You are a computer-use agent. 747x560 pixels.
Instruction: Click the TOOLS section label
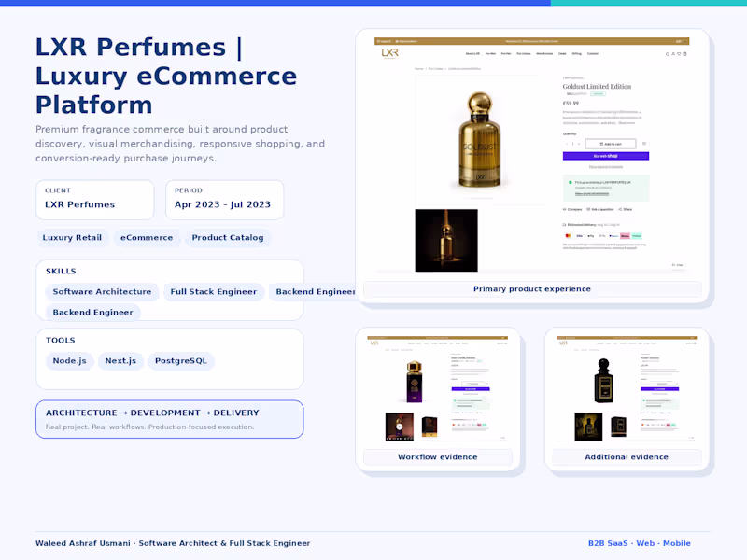click(61, 340)
